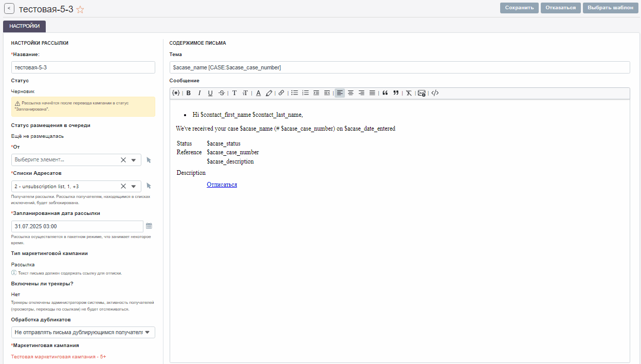
Task: Expand the Списки Адресатов dropdown arrow
Action: 134,186
